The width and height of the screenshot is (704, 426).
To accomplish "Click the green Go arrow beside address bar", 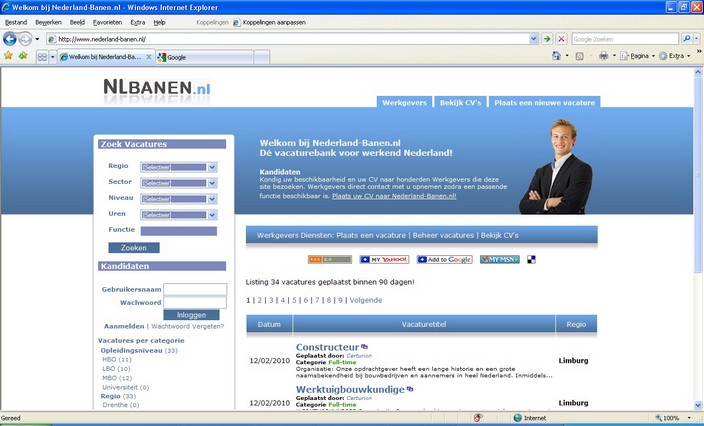I will 547,39.
